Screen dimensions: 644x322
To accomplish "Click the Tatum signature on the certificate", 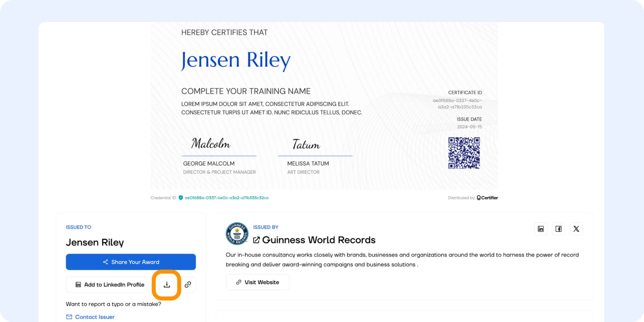I will coord(306,145).
